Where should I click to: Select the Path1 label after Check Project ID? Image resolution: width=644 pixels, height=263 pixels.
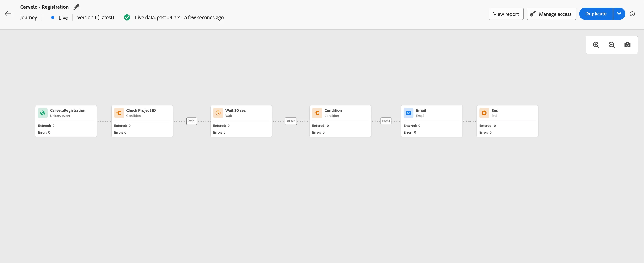click(x=192, y=121)
